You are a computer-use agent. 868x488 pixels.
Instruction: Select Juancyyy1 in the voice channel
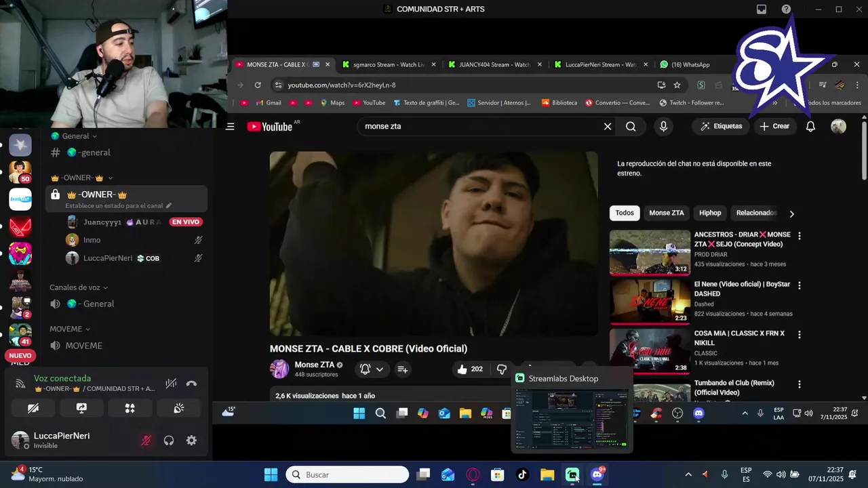102,222
